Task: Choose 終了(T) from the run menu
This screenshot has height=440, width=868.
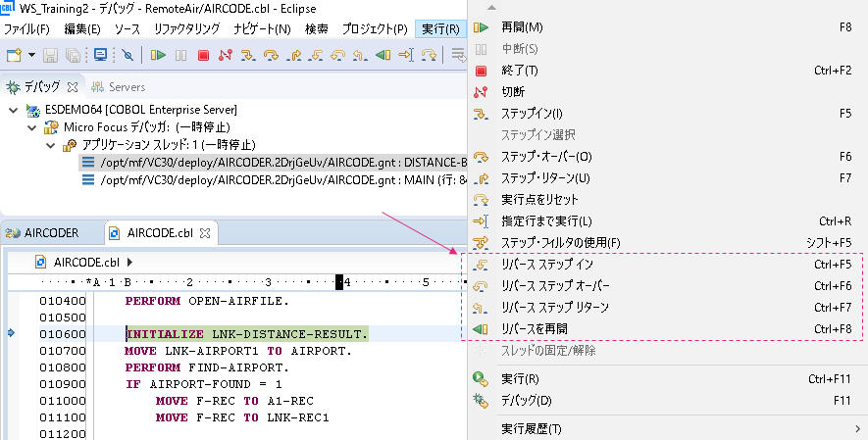Action: 668,71
